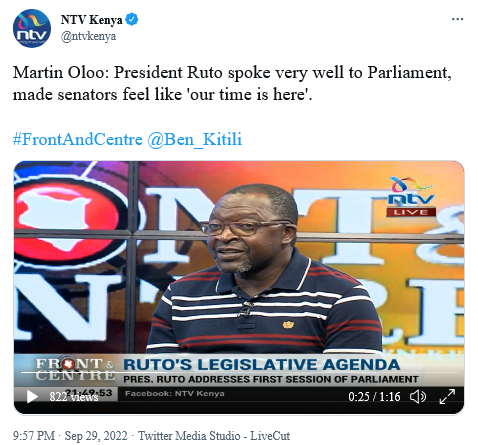The width and height of the screenshot is (478, 445).
Task: Click the 822 views counter
Action: click(74, 397)
